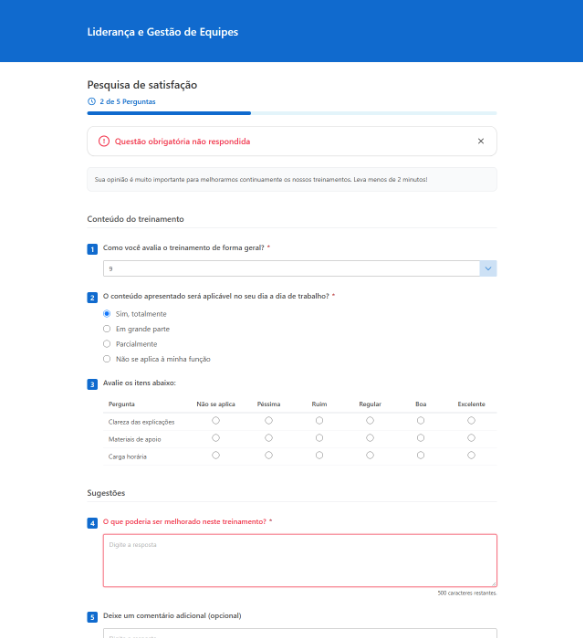583x638 pixels.
Task: Click the question number 2 badge
Action: pos(92,297)
